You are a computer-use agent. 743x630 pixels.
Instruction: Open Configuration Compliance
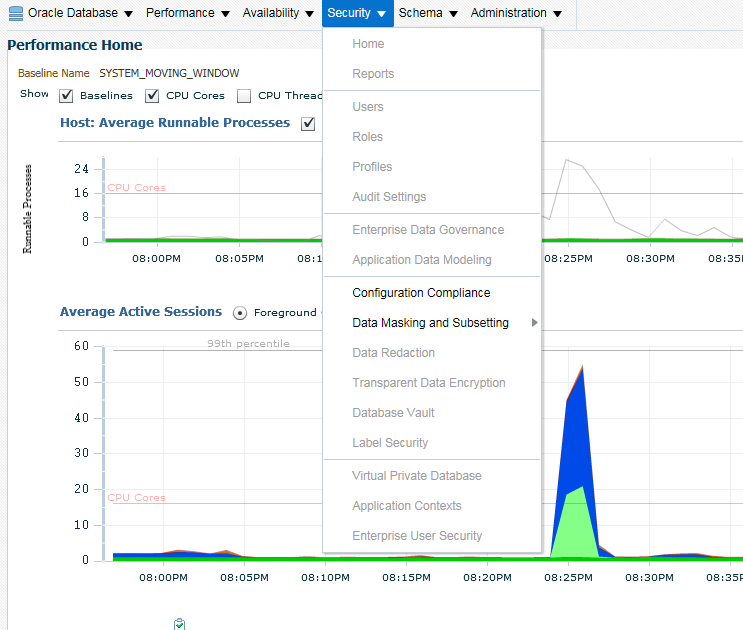click(x=421, y=293)
